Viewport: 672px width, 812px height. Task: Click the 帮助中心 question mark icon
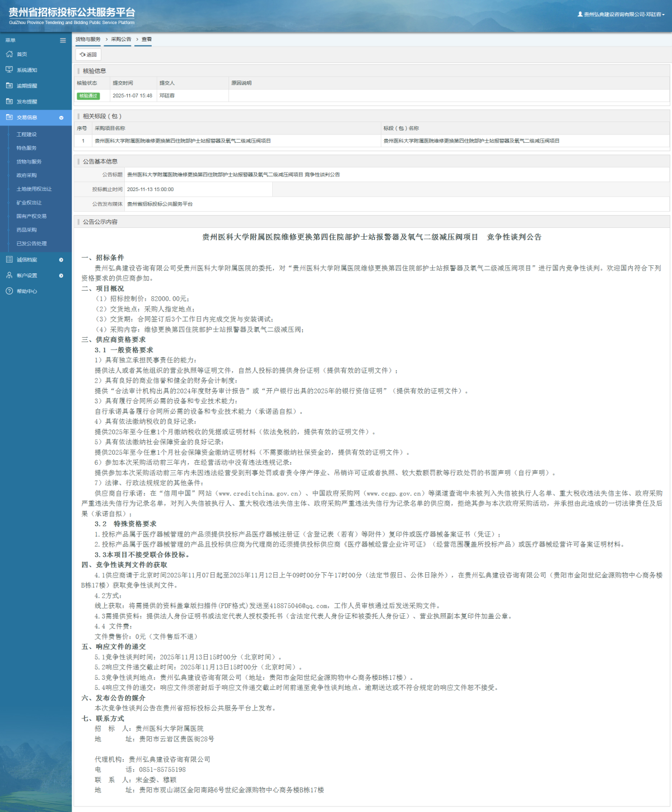pyautogui.click(x=9, y=291)
